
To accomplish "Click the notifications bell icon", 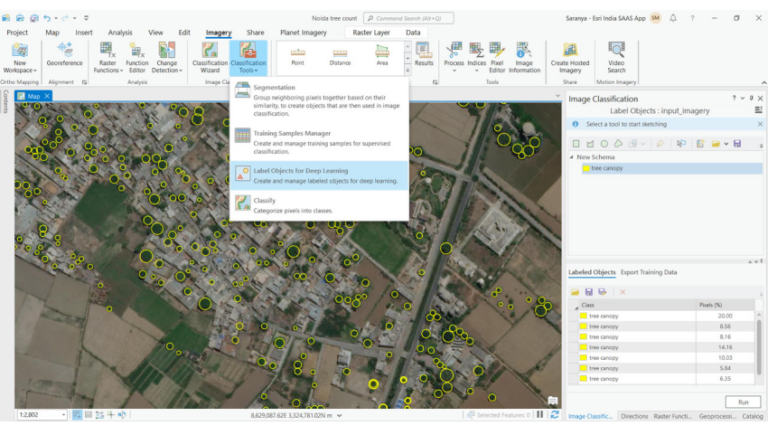I will [x=673, y=18].
